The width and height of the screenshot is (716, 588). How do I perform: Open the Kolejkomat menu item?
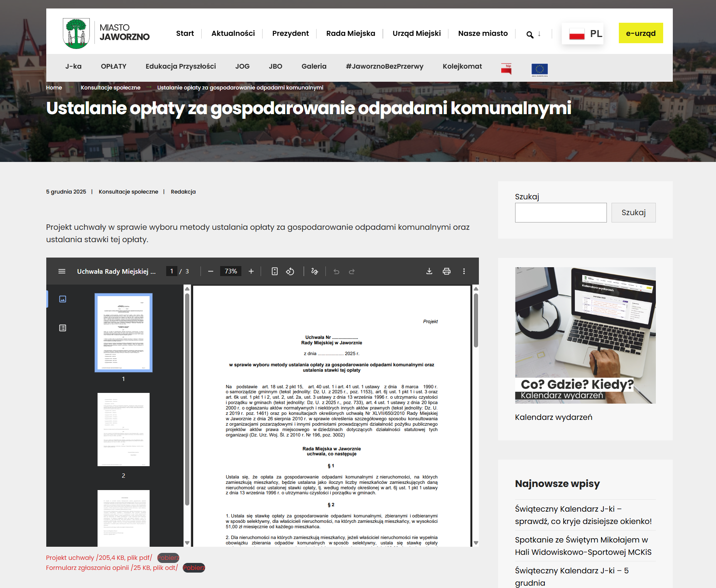462,66
